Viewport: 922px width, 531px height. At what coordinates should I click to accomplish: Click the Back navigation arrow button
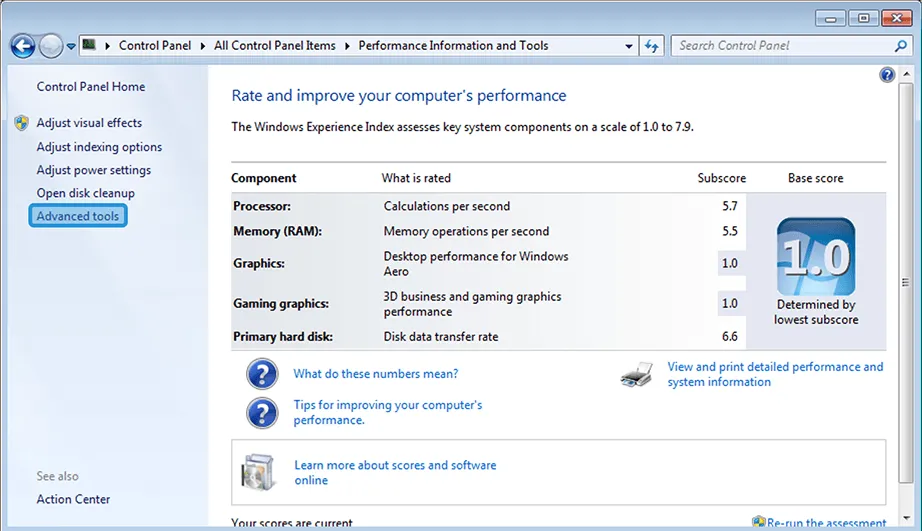pyautogui.click(x=22, y=46)
